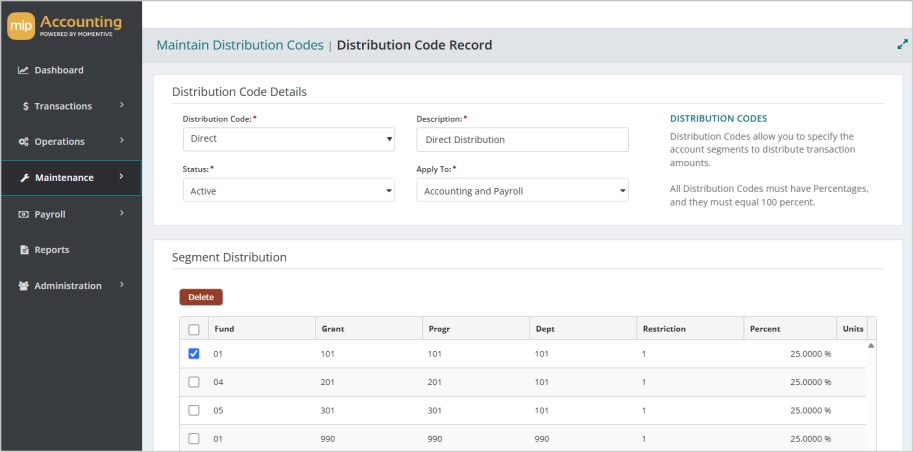The image size is (913, 452).
Task: Expand the Operations menu chevron
Action: [x=122, y=141]
